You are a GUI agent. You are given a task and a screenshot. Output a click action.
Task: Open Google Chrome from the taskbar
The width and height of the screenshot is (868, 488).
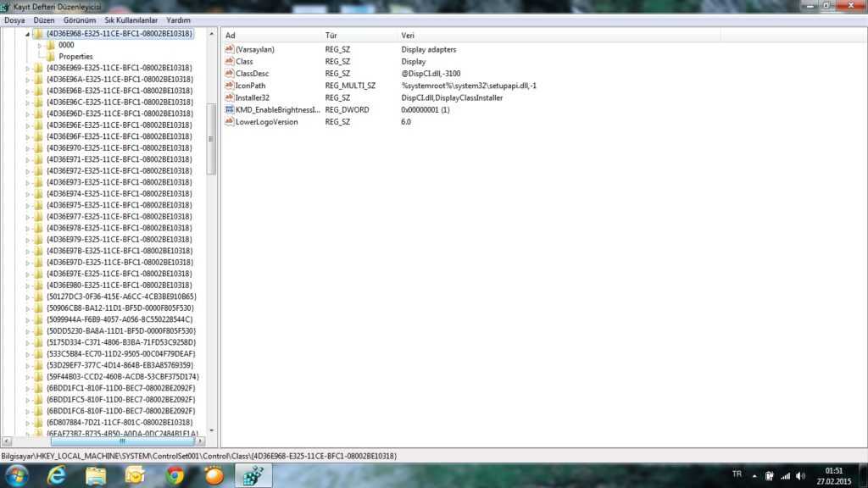point(175,475)
